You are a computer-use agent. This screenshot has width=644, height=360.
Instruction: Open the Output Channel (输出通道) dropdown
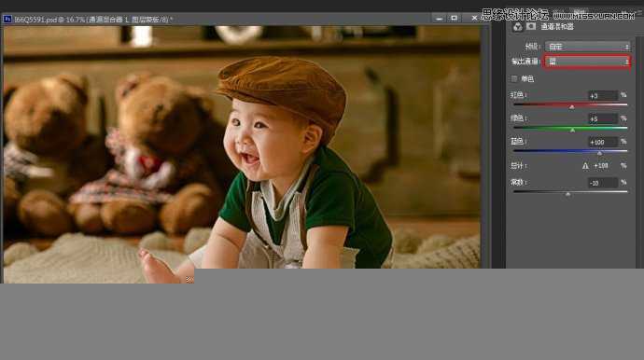[587, 62]
